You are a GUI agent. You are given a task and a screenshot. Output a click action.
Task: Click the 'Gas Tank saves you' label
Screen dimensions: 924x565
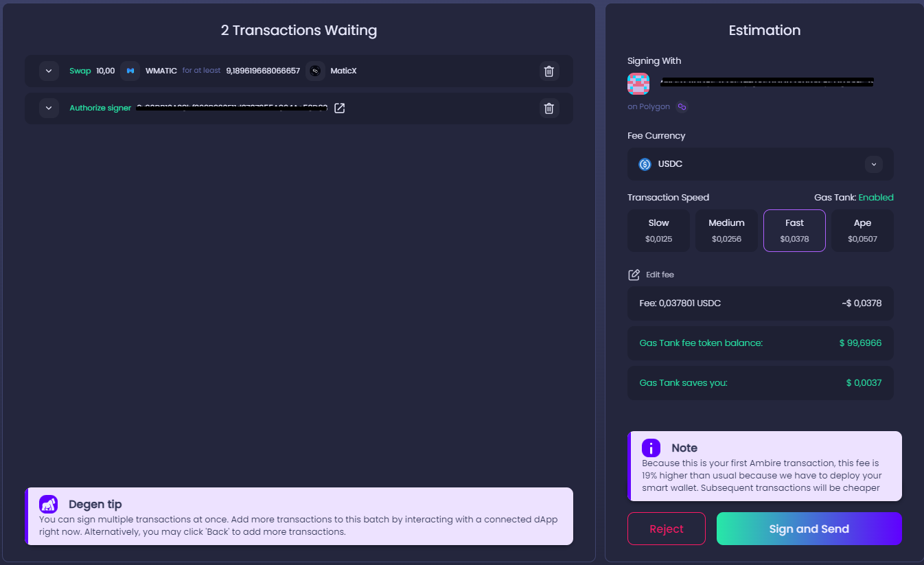point(683,382)
